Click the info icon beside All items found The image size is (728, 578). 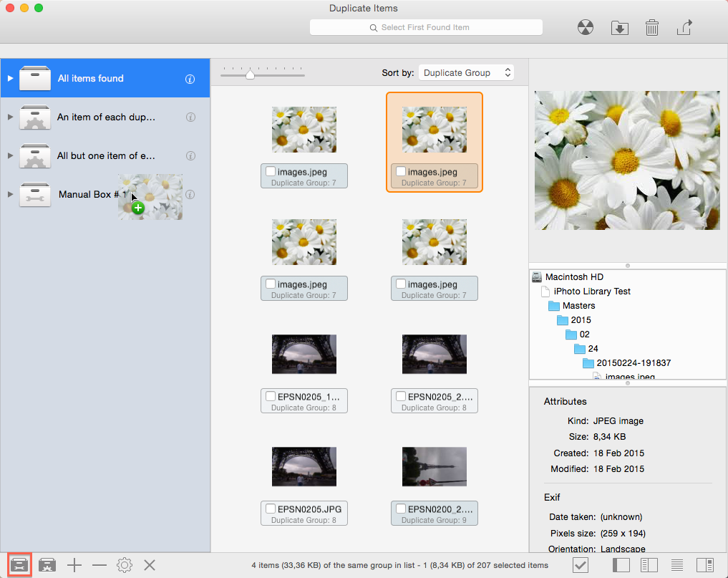click(190, 79)
